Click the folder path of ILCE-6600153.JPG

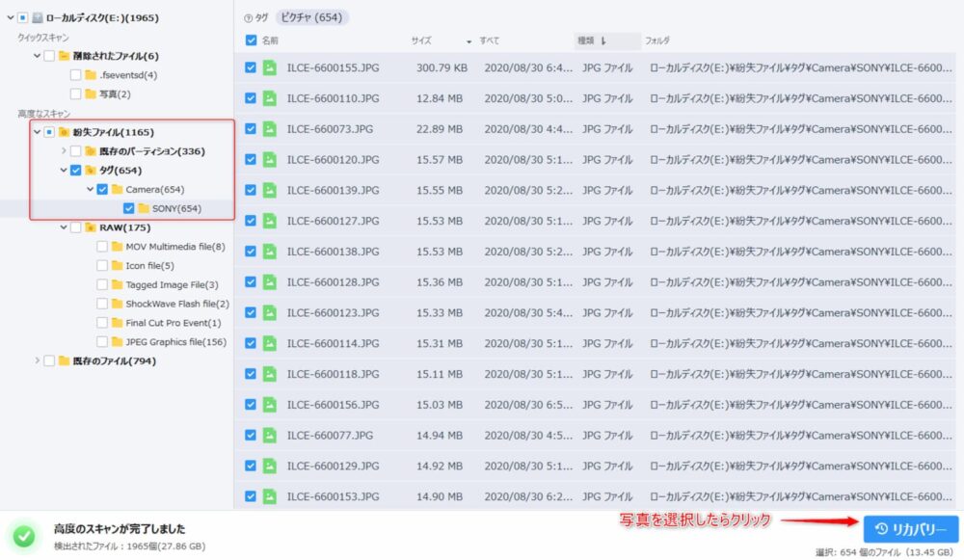click(x=800, y=496)
